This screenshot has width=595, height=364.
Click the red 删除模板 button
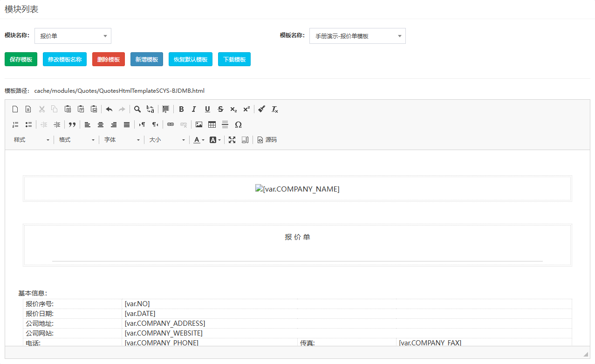click(x=109, y=60)
